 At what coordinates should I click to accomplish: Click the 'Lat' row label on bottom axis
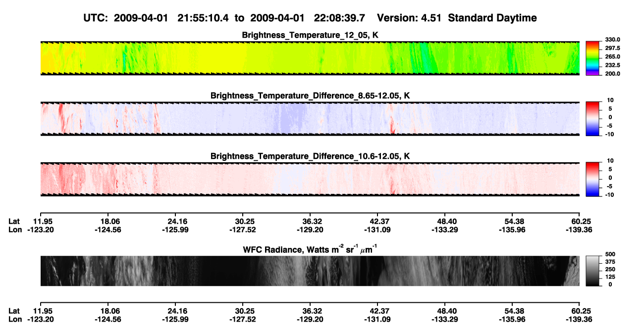coord(14,311)
